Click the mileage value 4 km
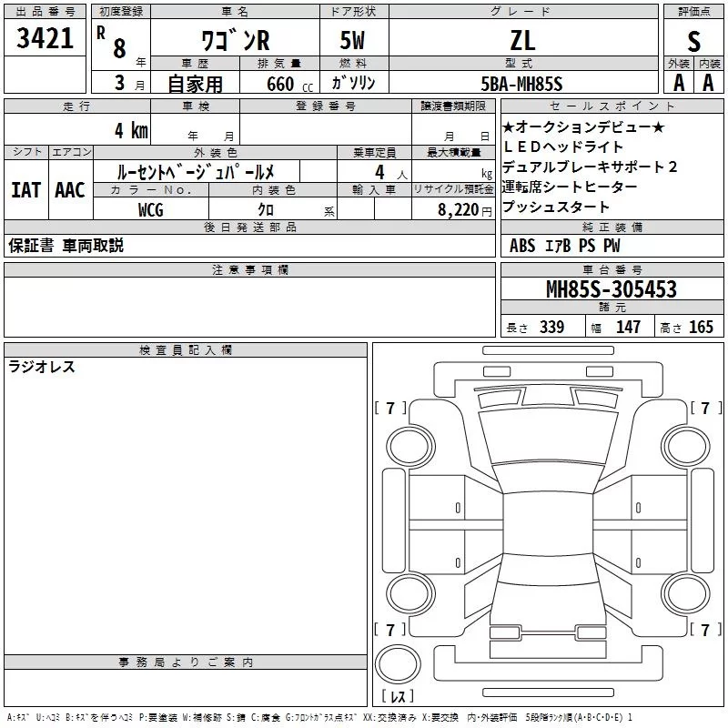This screenshot has width=728, height=728. (x=130, y=129)
